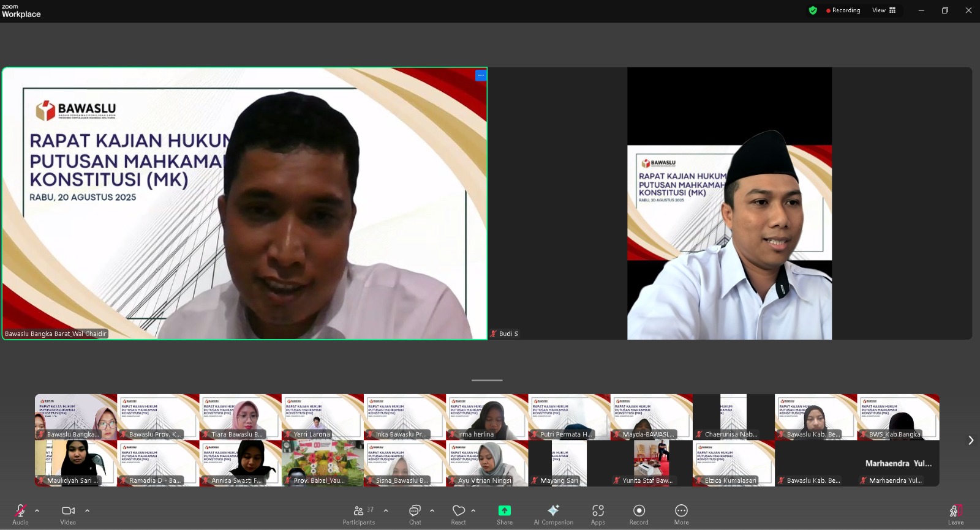Viewport: 980px width, 530px height.
Task: Open the React emoji picker
Action: click(x=458, y=513)
